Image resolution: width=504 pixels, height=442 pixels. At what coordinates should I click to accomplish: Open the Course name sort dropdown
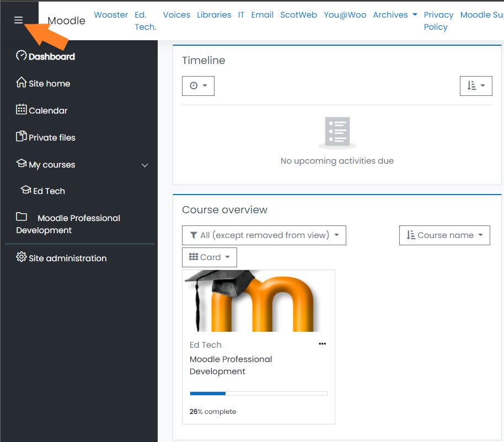pyautogui.click(x=444, y=235)
